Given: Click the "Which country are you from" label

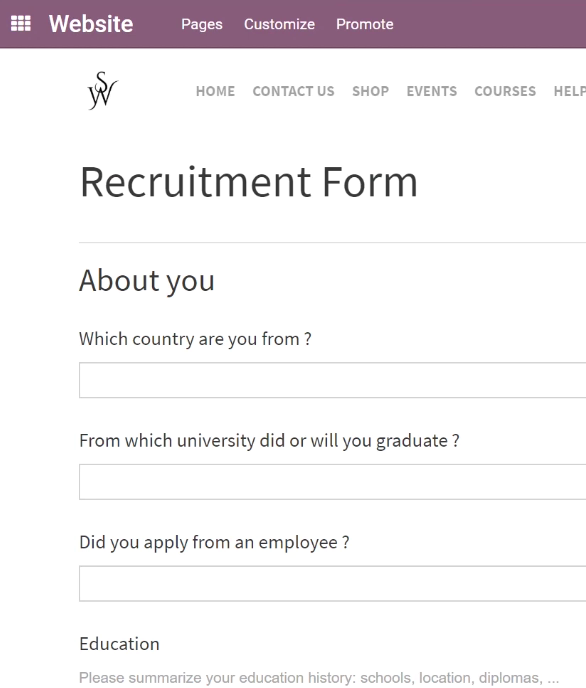Looking at the screenshot, I should point(195,339).
